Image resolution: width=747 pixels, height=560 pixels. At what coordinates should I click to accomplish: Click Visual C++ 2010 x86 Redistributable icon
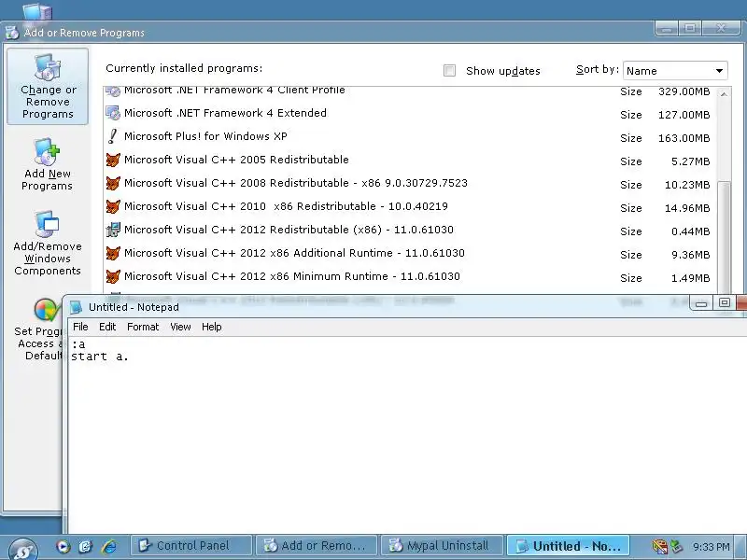[113, 206]
